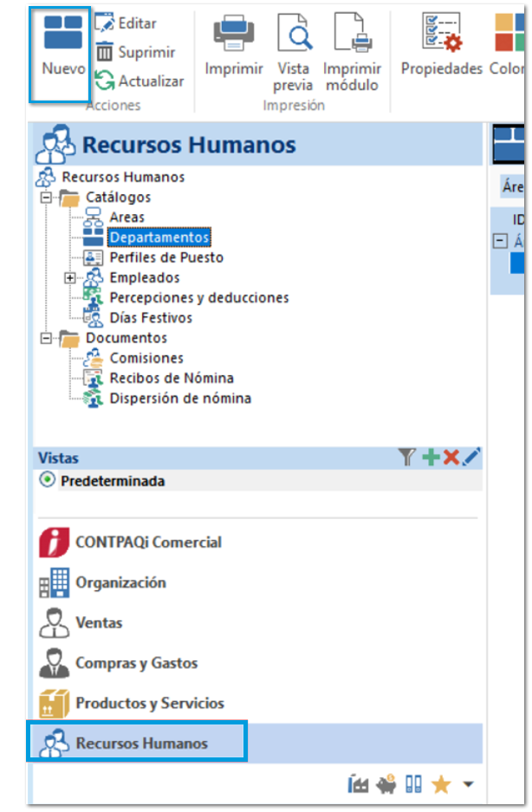Select the Predeterminada view radio button
This screenshot has width=532, height=812.
click(47, 481)
